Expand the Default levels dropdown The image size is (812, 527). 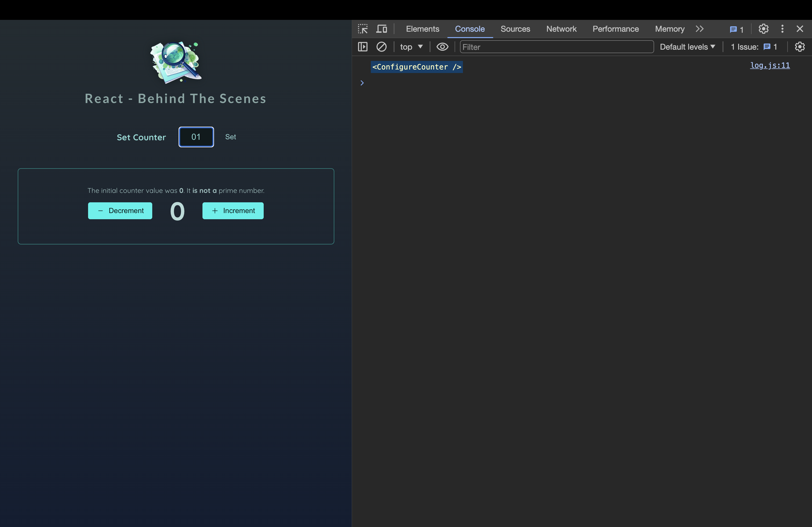click(x=687, y=47)
